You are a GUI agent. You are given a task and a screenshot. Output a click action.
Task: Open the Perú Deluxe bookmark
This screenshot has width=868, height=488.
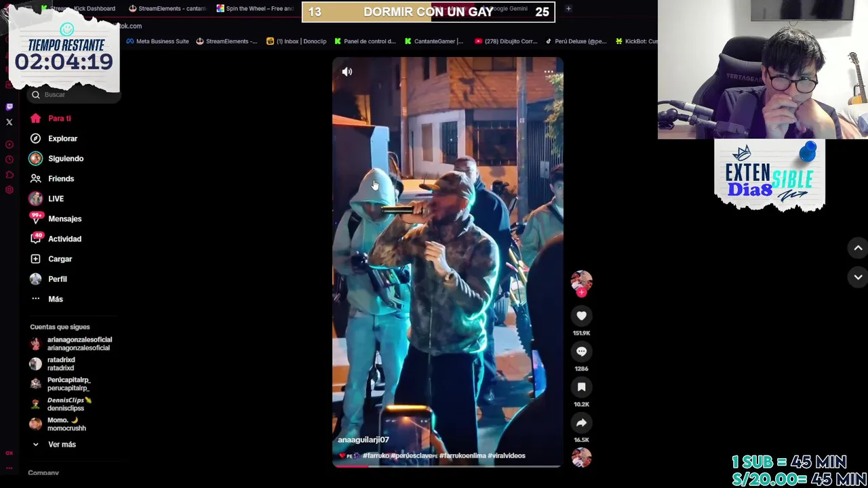(576, 41)
